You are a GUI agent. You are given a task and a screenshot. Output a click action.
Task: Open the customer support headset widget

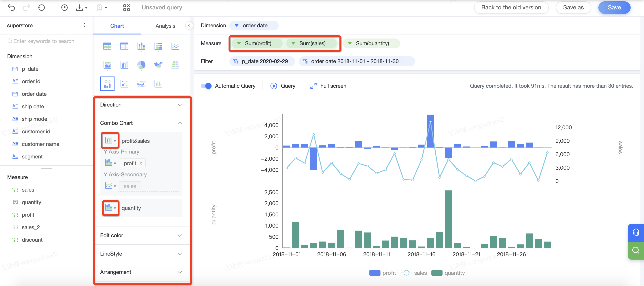[x=636, y=233]
